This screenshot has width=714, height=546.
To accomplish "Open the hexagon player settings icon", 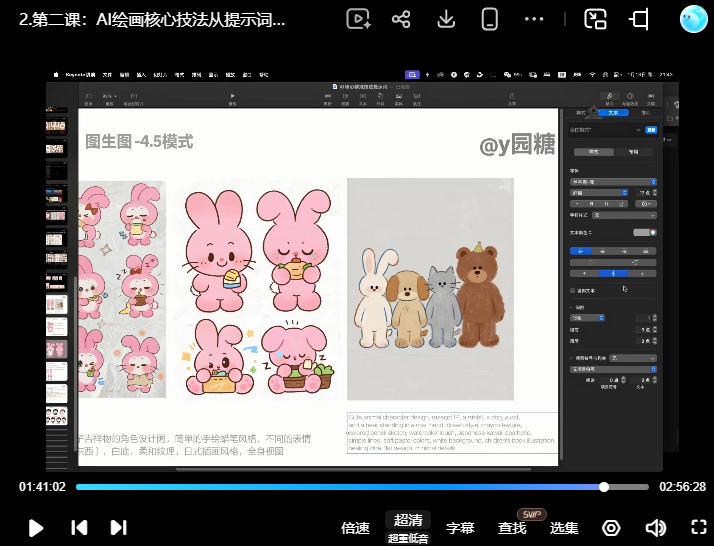I will point(611,528).
